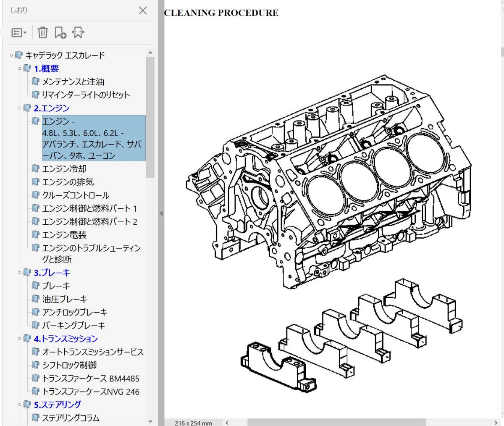Click the find current bookmark icon
Image resolution: width=504 pixels, height=426 pixels.
(x=78, y=32)
